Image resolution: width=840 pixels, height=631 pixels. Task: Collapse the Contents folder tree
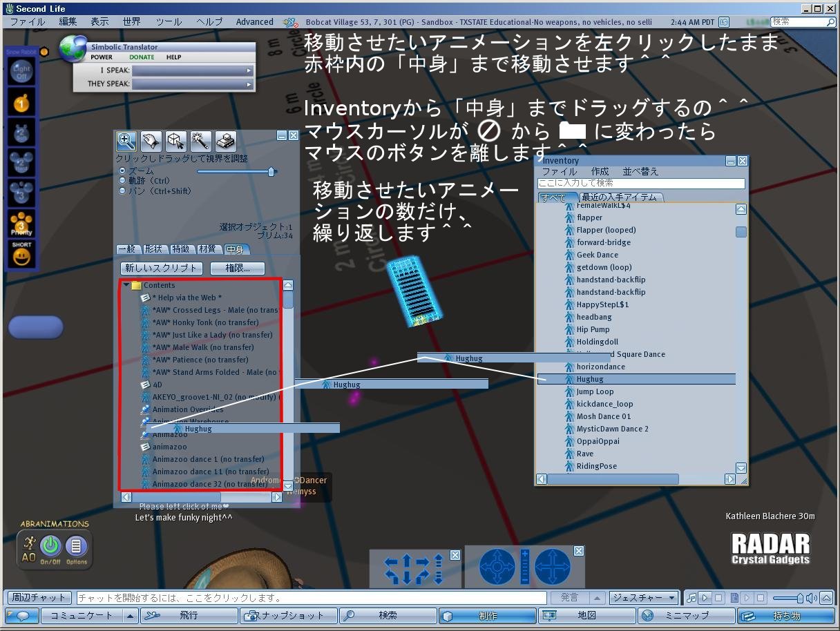click(x=126, y=285)
